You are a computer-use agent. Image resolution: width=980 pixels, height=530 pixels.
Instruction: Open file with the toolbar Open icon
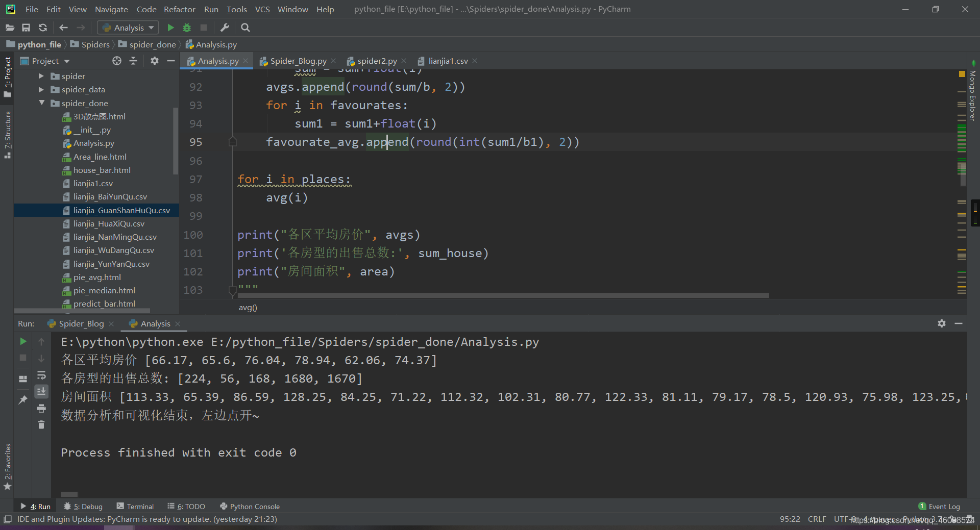(10, 28)
